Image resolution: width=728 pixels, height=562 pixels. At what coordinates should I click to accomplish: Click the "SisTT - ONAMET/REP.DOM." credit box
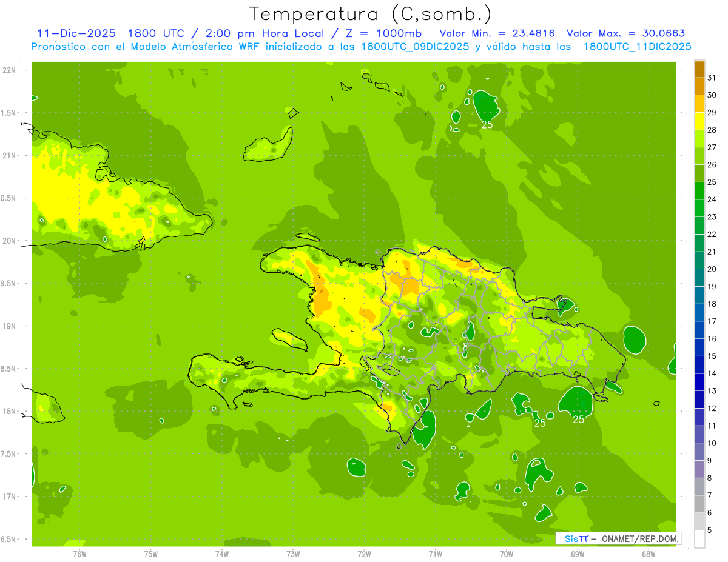(618, 538)
